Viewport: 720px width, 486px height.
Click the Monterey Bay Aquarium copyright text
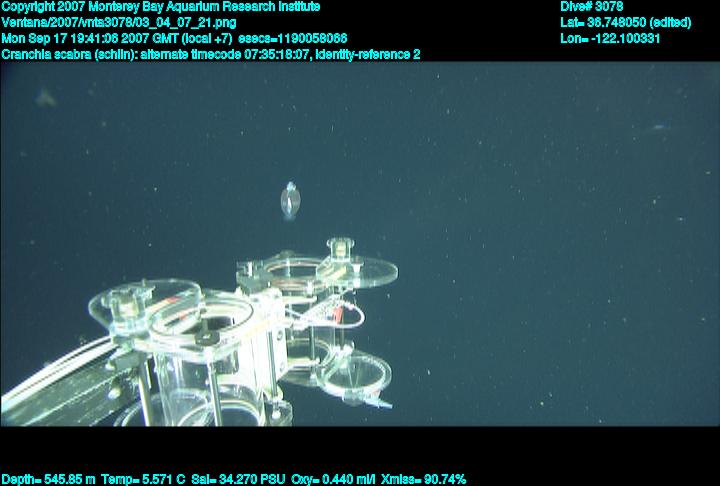(161, 7)
